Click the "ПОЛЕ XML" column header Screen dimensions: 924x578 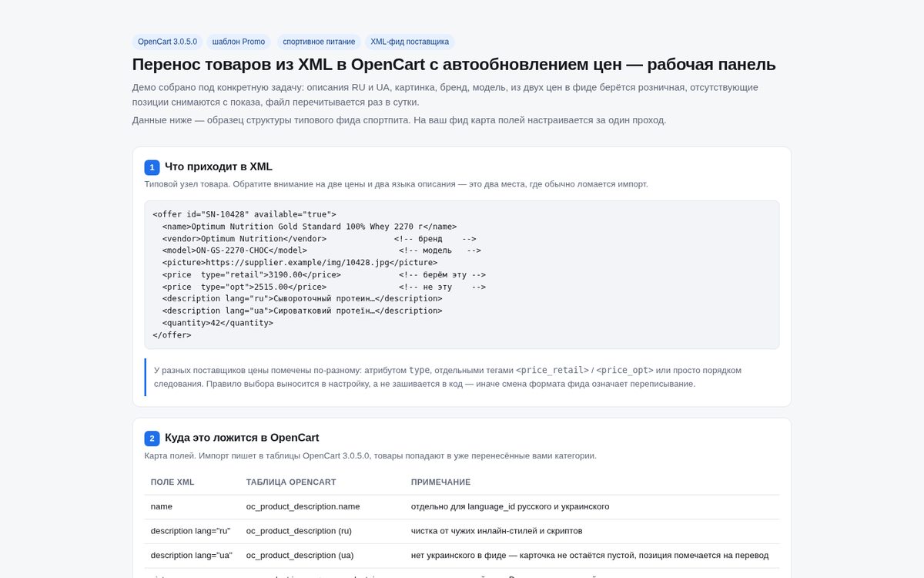172,482
